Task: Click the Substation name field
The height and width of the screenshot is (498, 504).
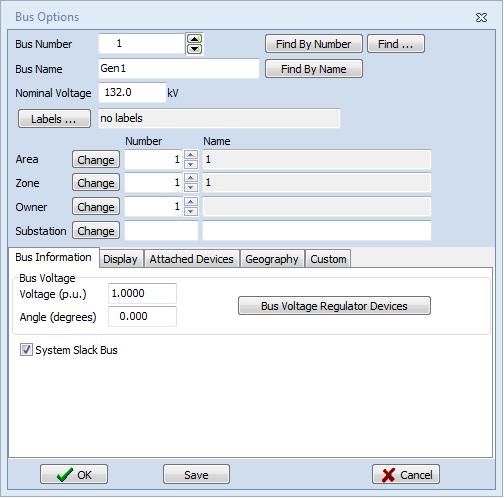Action: (x=317, y=231)
